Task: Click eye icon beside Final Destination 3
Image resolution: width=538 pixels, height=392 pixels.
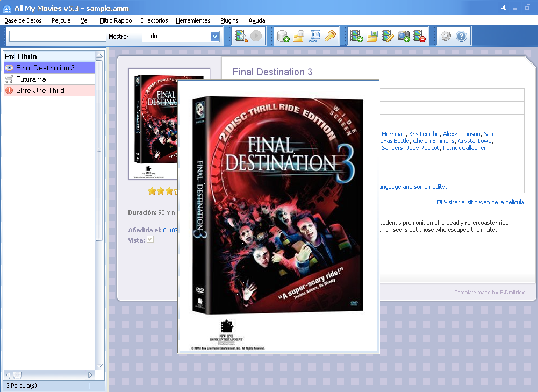Action: (9, 68)
